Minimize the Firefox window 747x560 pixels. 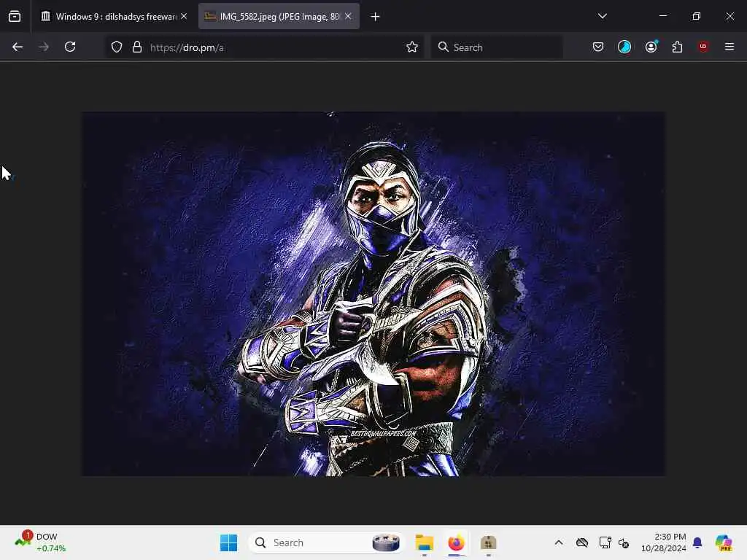coord(662,16)
